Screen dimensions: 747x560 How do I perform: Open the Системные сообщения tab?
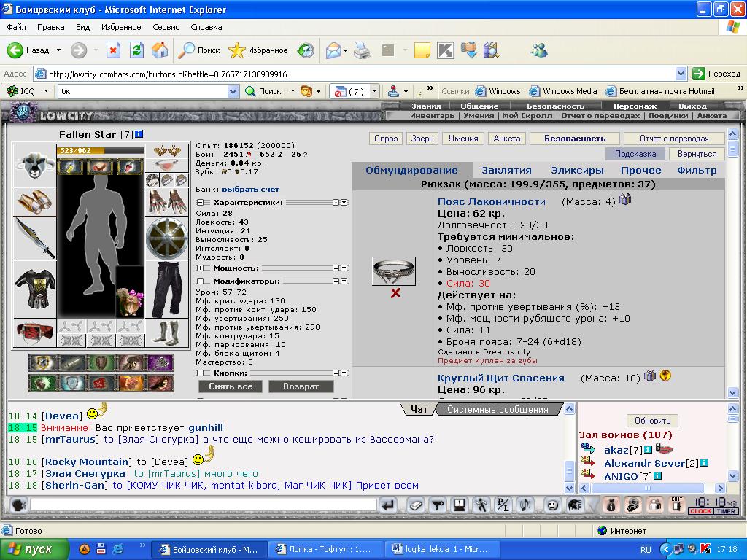(498, 410)
